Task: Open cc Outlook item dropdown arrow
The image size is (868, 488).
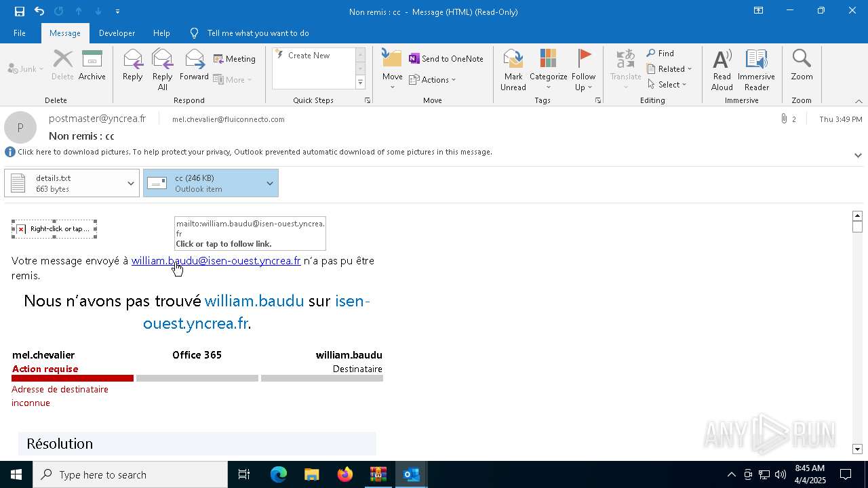Action: [x=270, y=183]
